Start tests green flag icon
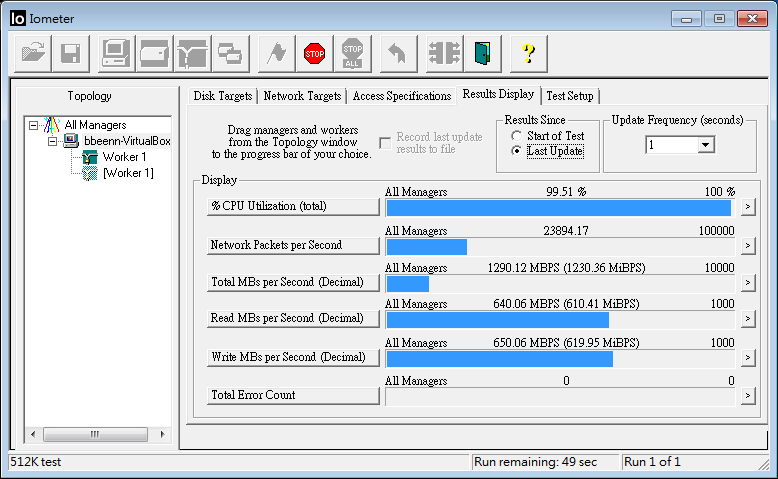Image resolution: width=778 pixels, height=479 pixels. pyautogui.click(x=276, y=53)
